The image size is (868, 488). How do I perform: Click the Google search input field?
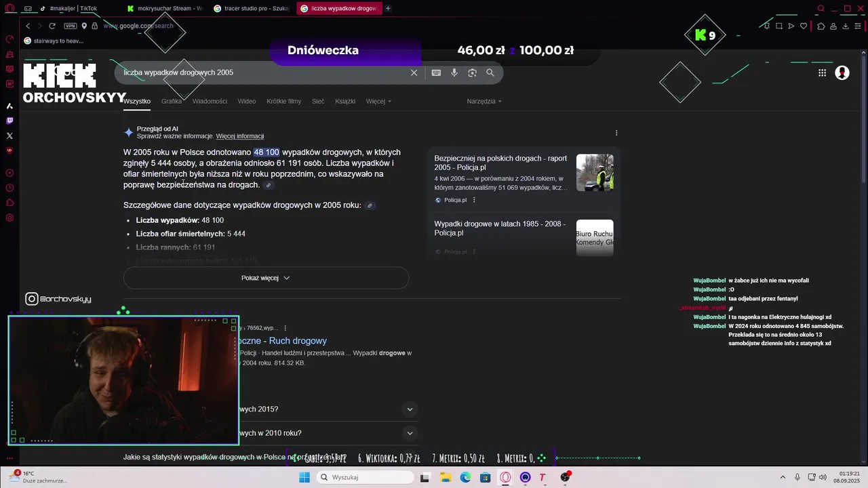(x=264, y=73)
